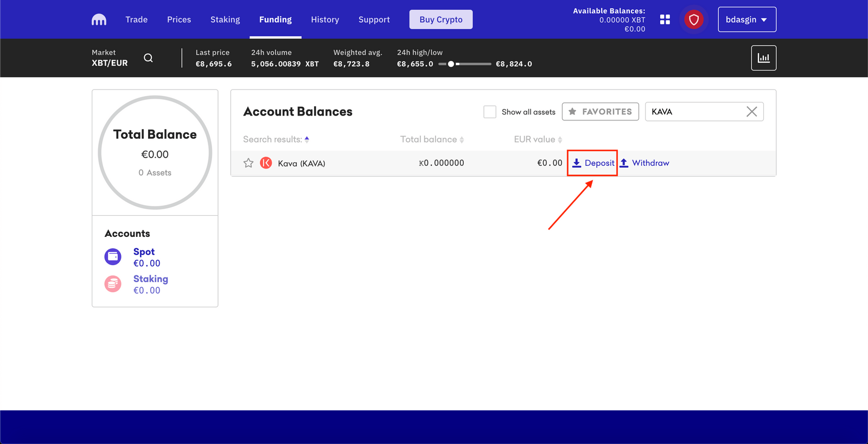868x444 pixels.
Task: Withdraw Kava funds
Action: (644, 163)
